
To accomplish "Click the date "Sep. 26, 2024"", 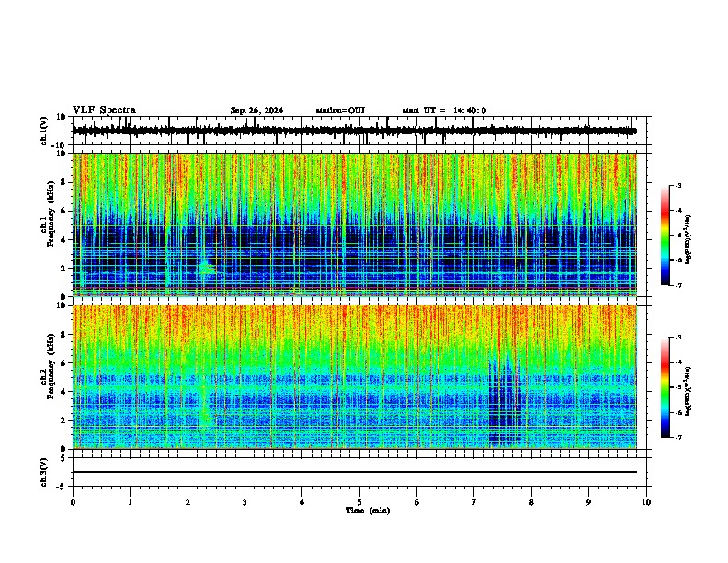I will pyautogui.click(x=256, y=110).
